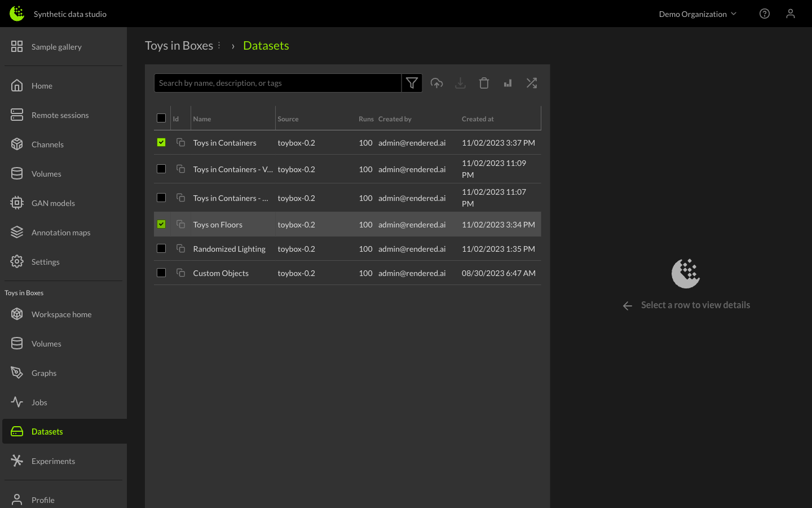The height and width of the screenshot is (508, 812).
Task: Upload a dataset using the cloud upload icon
Action: click(436, 83)
